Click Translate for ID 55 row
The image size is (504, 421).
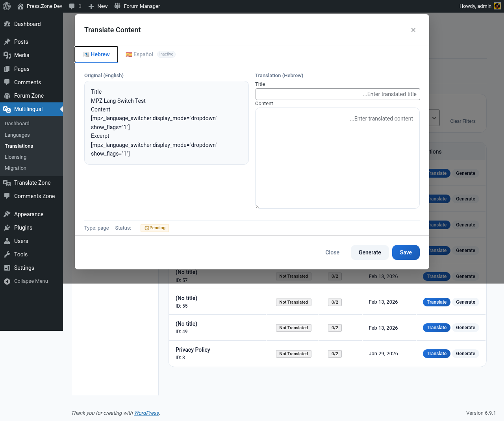437,302
